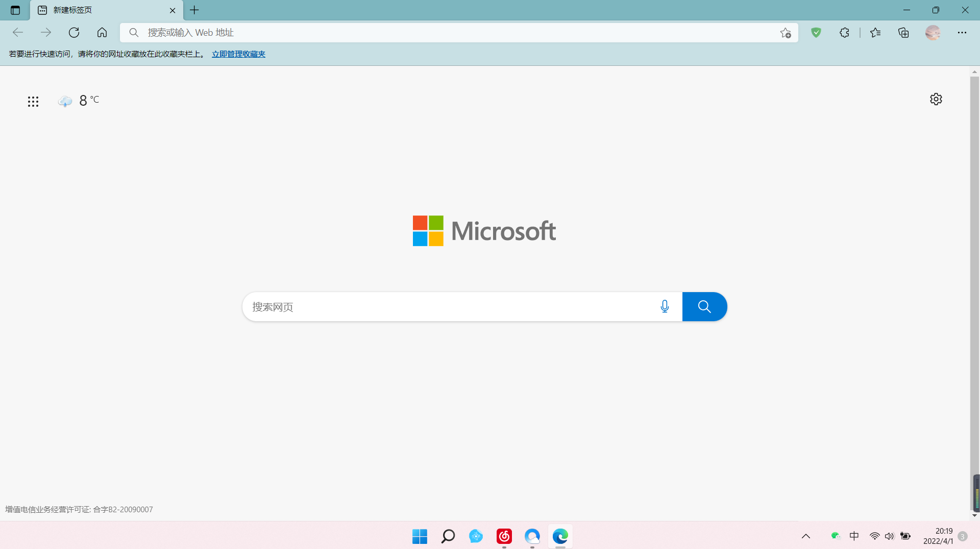The image size is (980, 549).
Task: Open Settings and more menu
Action: [962, 33]
